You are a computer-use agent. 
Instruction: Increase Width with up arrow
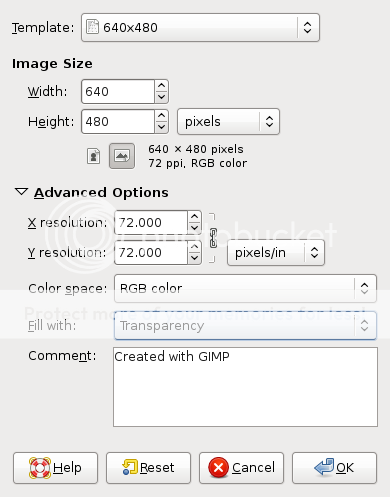(162, 86)
